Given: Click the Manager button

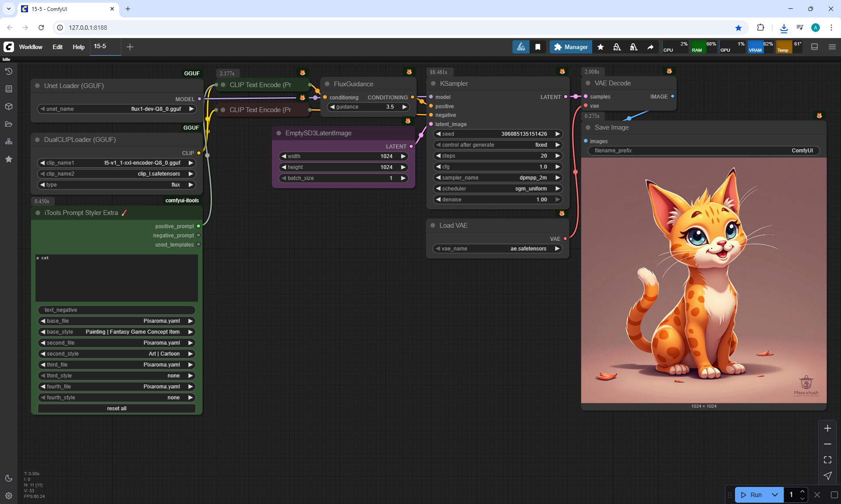Looking at the screenshot, I should [x=571, y=47].
